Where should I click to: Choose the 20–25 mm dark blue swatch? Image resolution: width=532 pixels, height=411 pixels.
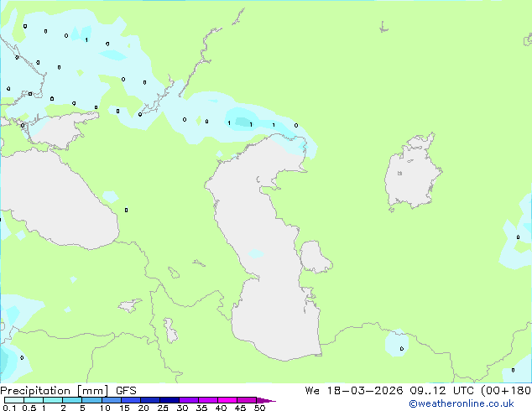[150, 400]
